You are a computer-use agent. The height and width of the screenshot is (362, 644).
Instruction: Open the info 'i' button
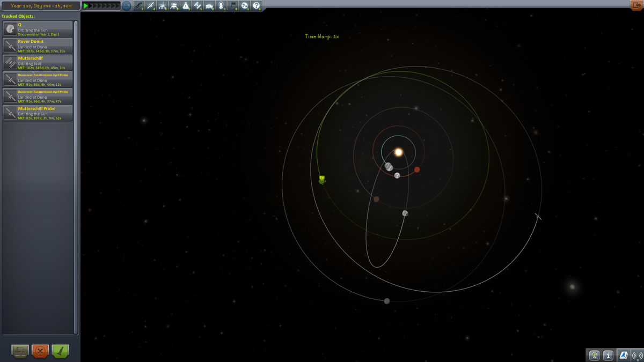click(608, 355)
